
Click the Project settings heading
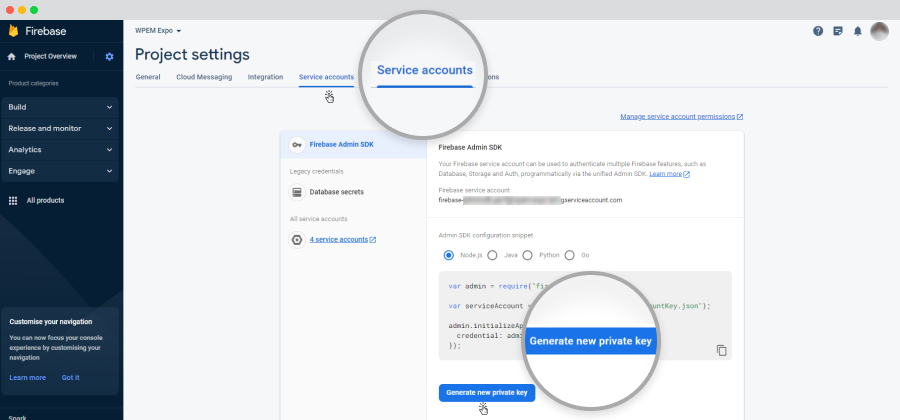coord(192,55)
